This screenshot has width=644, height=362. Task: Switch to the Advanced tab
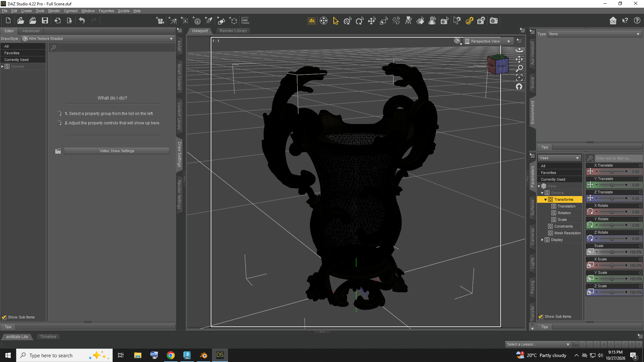tap(31, 31)
